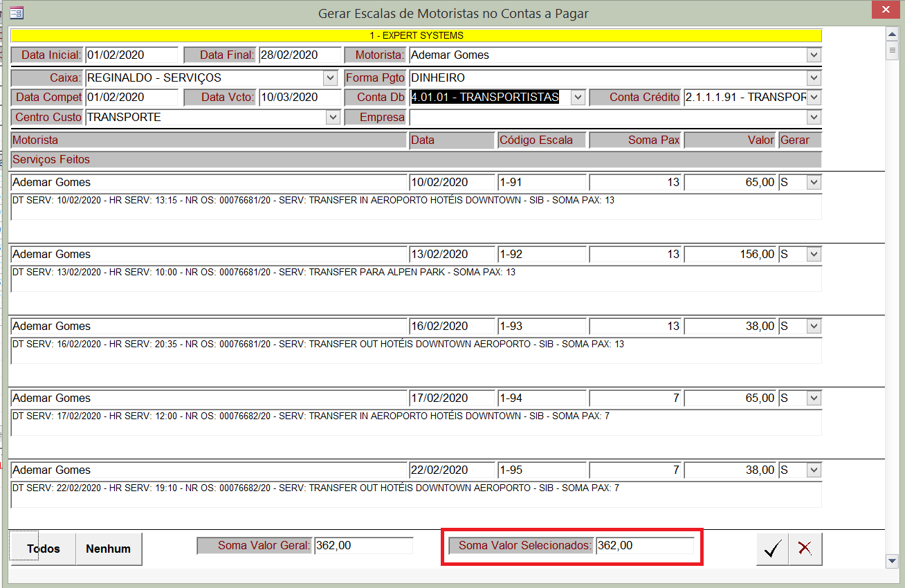The image size is (905, 588).
Task: Click scrollbar down arrow at bottom
Action: tap(892, 560)
